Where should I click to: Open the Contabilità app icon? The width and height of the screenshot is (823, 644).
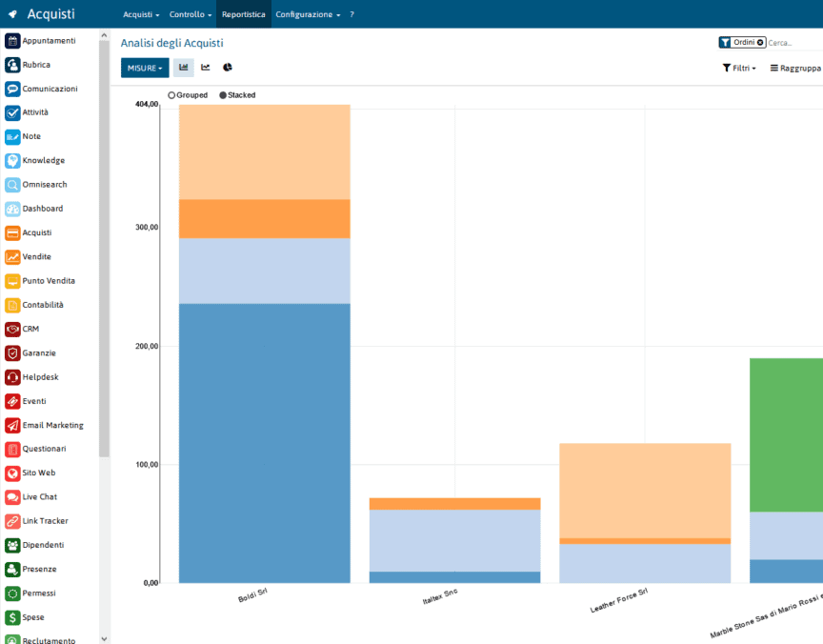(12, 306)
